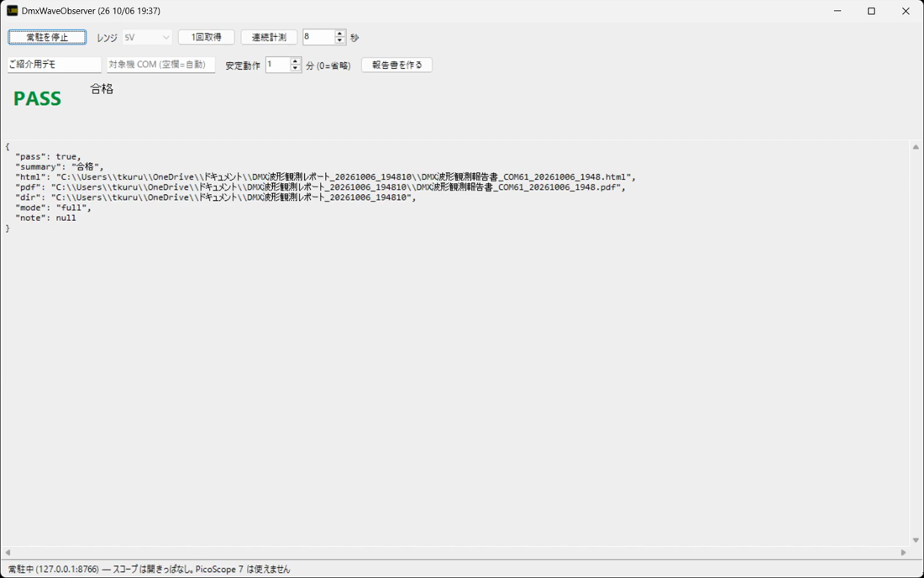Click the ご紹介用デモ text field
924x578 pixels.
point(55,64)
